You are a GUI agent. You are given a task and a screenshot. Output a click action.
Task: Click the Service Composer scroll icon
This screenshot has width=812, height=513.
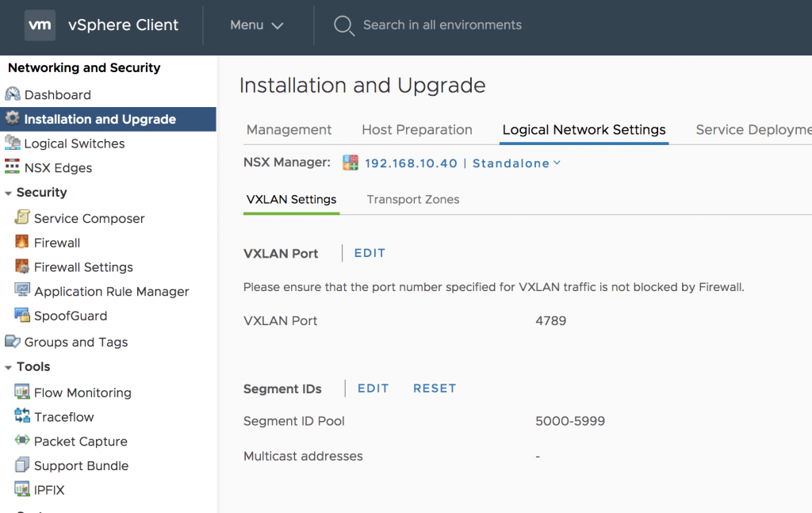click(x=22, y=217)
